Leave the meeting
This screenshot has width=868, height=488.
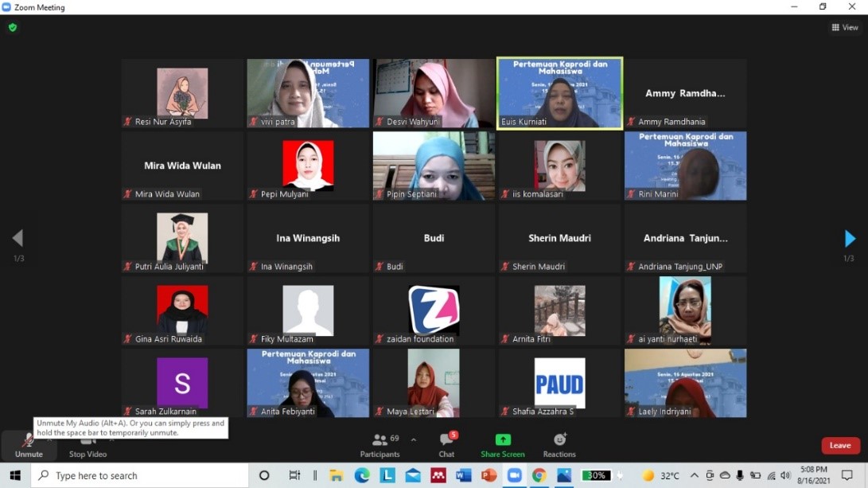pyautogui.click(x=840, y=445)
